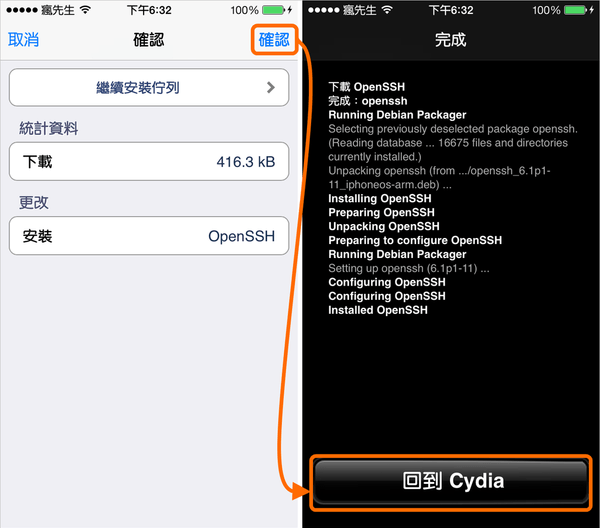Open 繼續安裝佇列 continue queuing row
The width and height of the screenshot is (600, 528).
click(149, 88)
